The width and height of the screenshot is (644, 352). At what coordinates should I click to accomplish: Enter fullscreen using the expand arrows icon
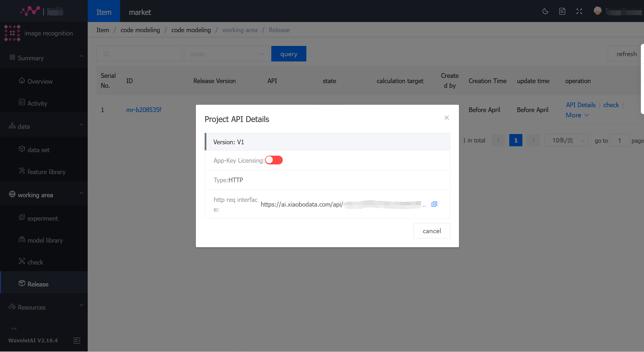(579, 11)
